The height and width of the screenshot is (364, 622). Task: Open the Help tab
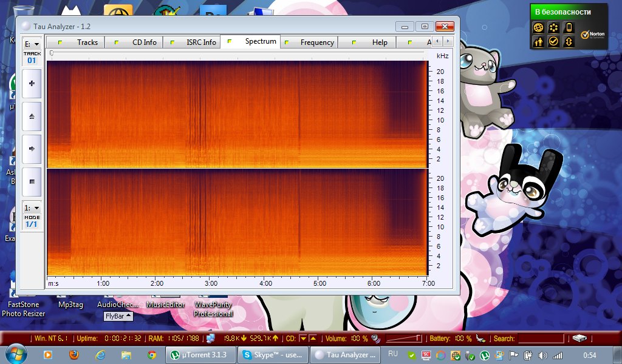(380, 42)
